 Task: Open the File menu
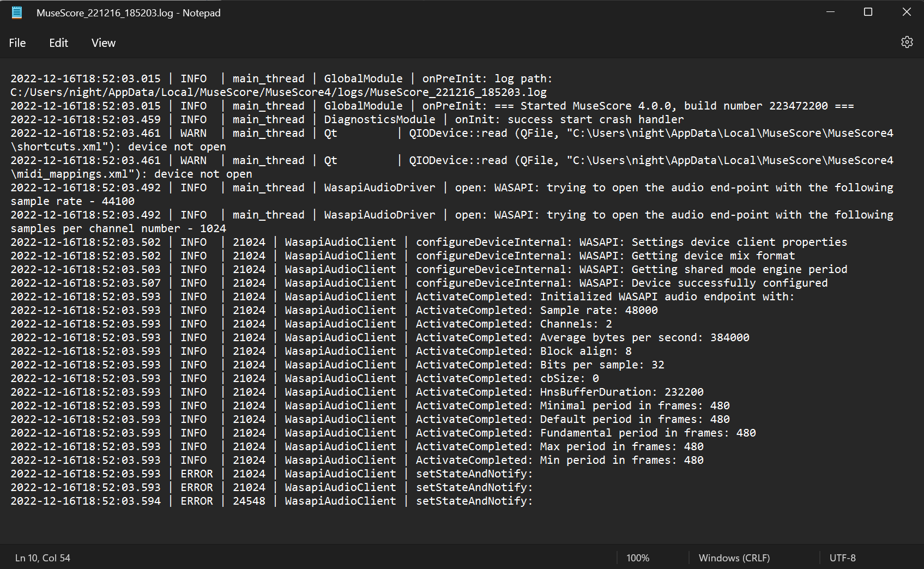point(17,43)
